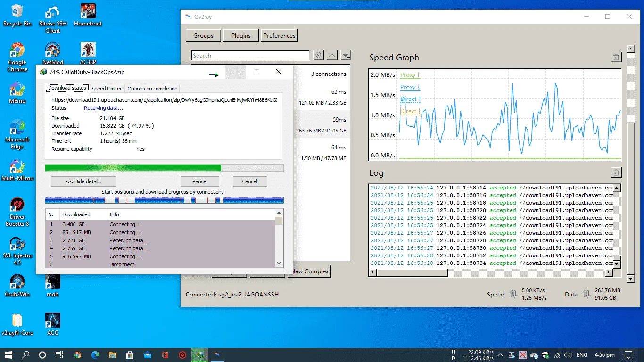Open the volume control in the system tray
Image resolution: width=644 pixels, height=362 pixels.
[568, 355]
